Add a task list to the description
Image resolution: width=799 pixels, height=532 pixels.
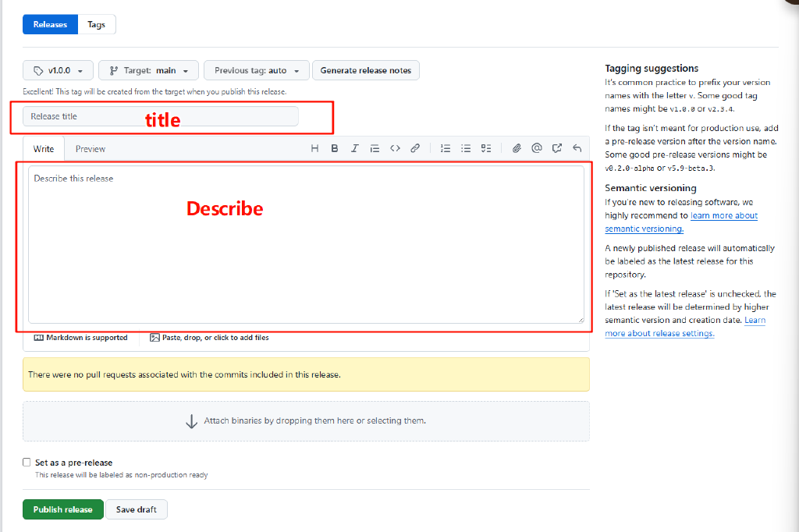pyautogui.click(x=485, y=147)
